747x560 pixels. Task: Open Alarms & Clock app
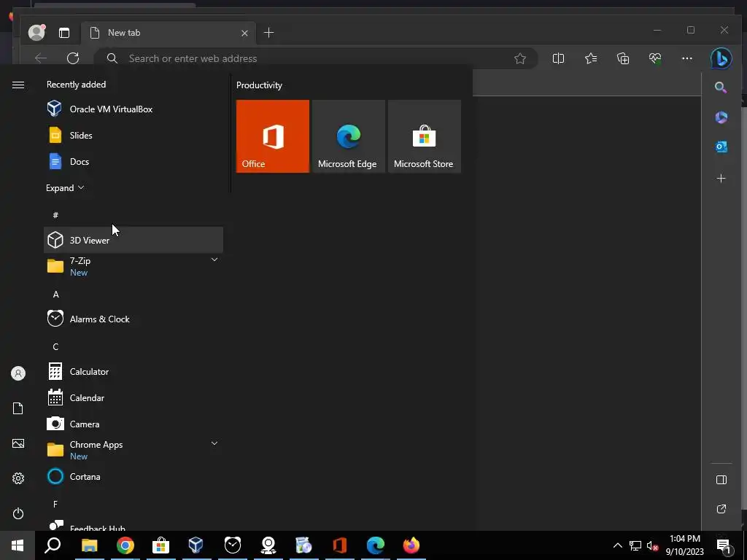point(133,319)
